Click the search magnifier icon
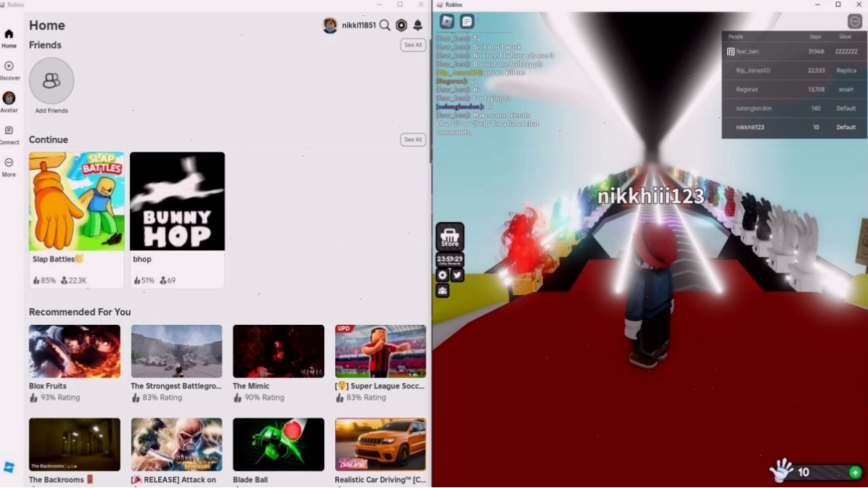The width and height of the screenshot is (868, 488). point(385,25)
